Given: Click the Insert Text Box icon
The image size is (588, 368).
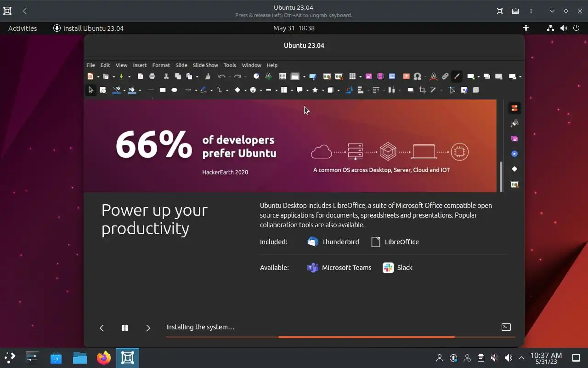Looking at the screenshot, I should [406, 76].
